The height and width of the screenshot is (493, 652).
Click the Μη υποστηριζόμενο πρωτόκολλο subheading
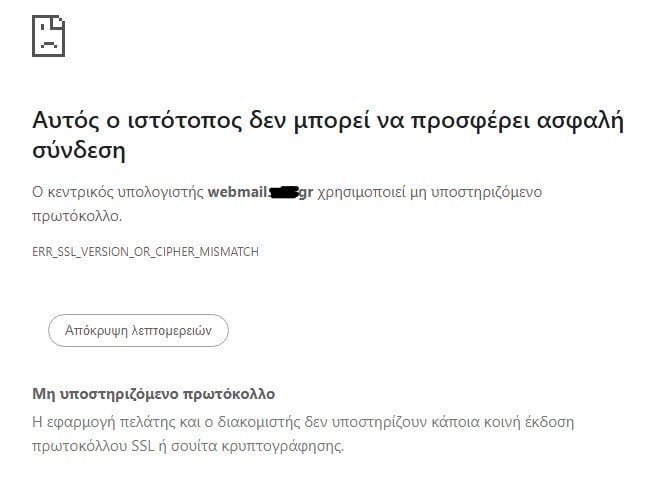[153, 394]
